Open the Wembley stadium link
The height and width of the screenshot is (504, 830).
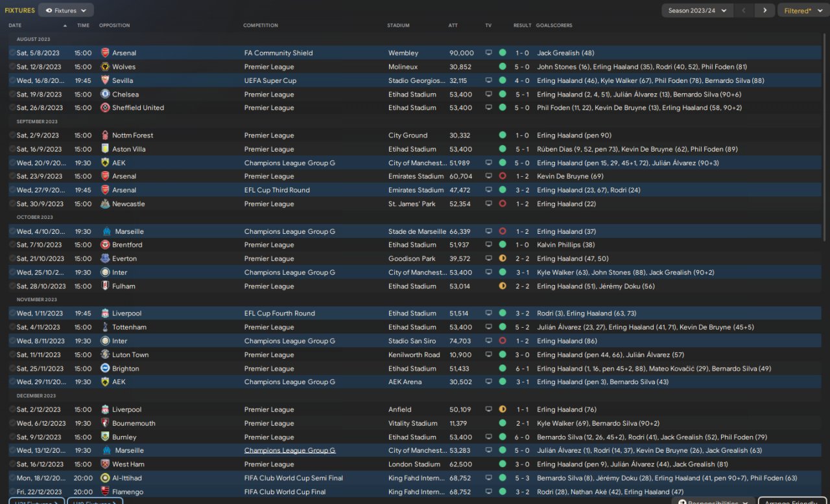pyautogui.click(x=403, y=53)
